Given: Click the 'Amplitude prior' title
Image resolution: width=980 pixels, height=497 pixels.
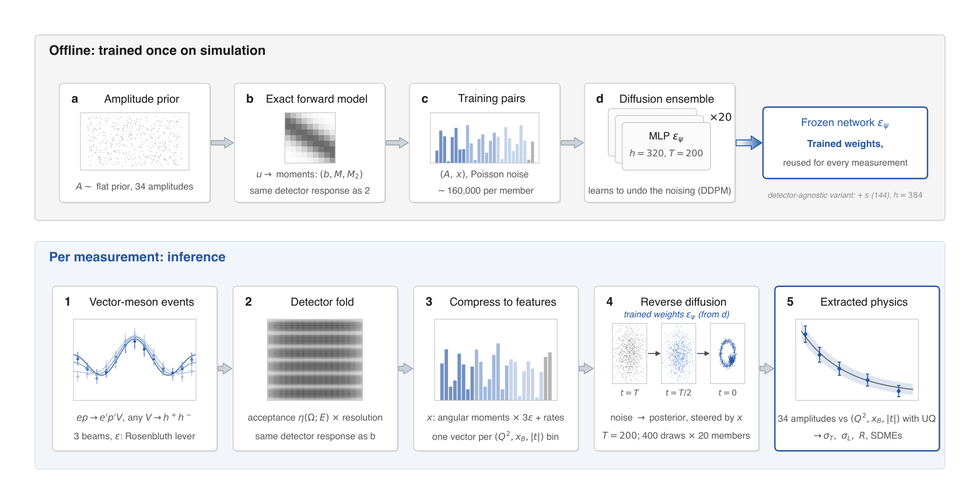Looking at the screenshot, I should tap(142, 99).
